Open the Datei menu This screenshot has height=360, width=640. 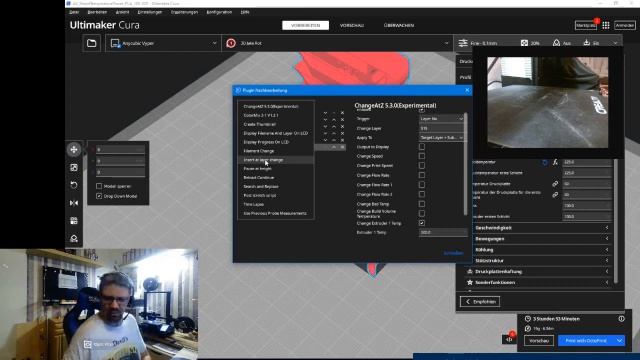[x=74, y=12]
